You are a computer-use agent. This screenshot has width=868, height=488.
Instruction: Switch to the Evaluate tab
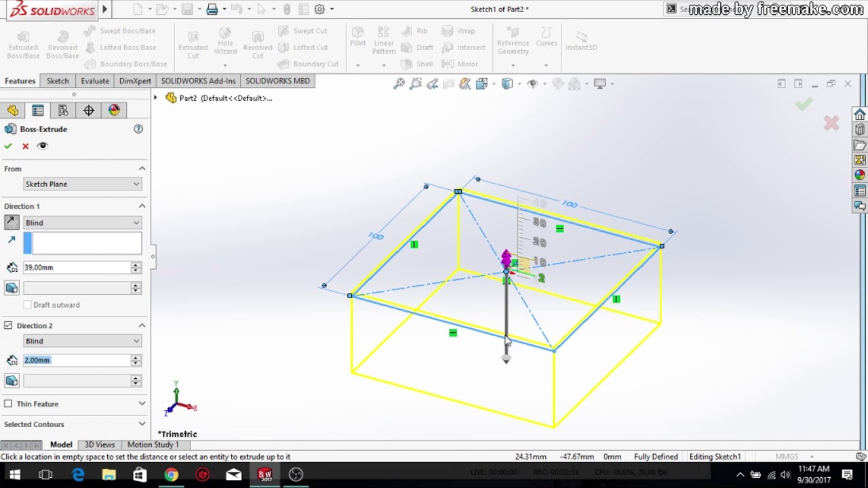[x=95, y=81]
